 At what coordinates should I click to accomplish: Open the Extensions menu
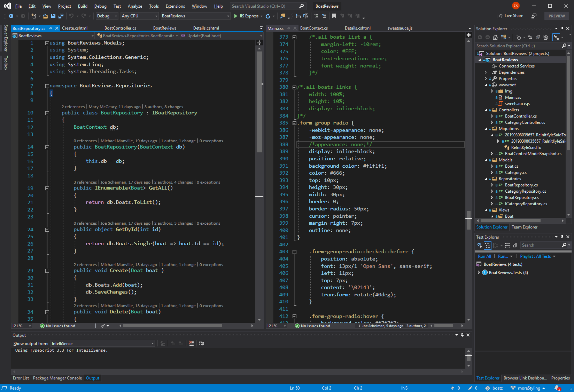(175, 6)
